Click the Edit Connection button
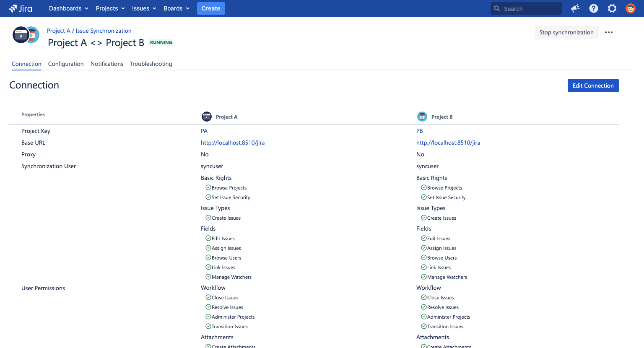The image size is (644, 348). (x=593, y=86)
